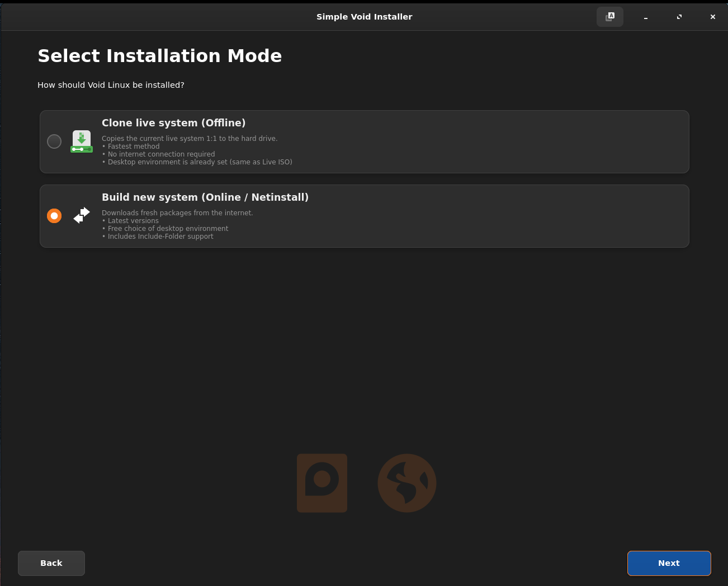Image resolution: width=728 pixels, height=586 pixels.
Task: Open the language selection button in title bar
Action: tap(610, 17)
